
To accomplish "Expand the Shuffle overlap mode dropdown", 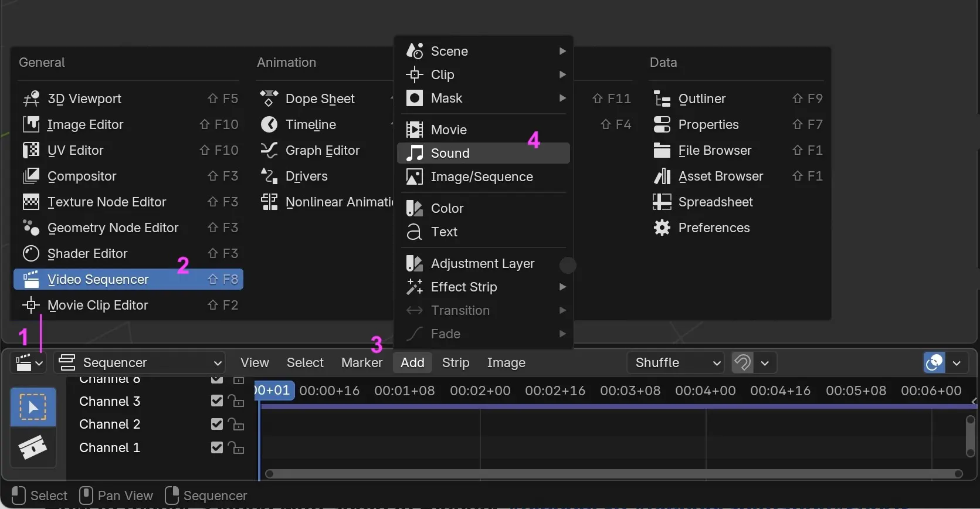I will pyautogui.click(x=676, y=363).
